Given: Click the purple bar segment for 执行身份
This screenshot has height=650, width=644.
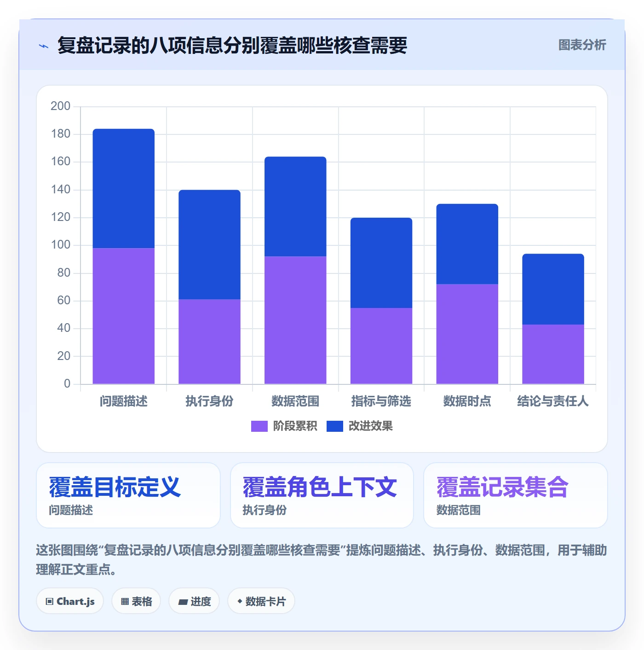Looking at the screenshot, I should pyautogui.click(x=209, y=342).
